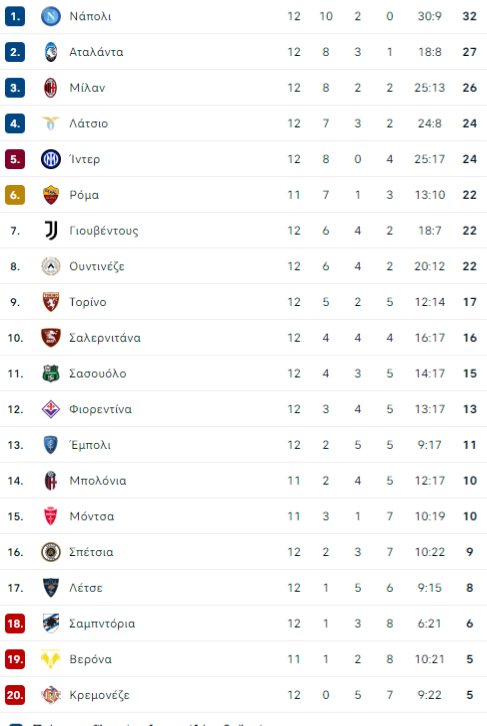Open the Ουντινέζε team link
Screen dimensions: 487x726
click(97, 266)
